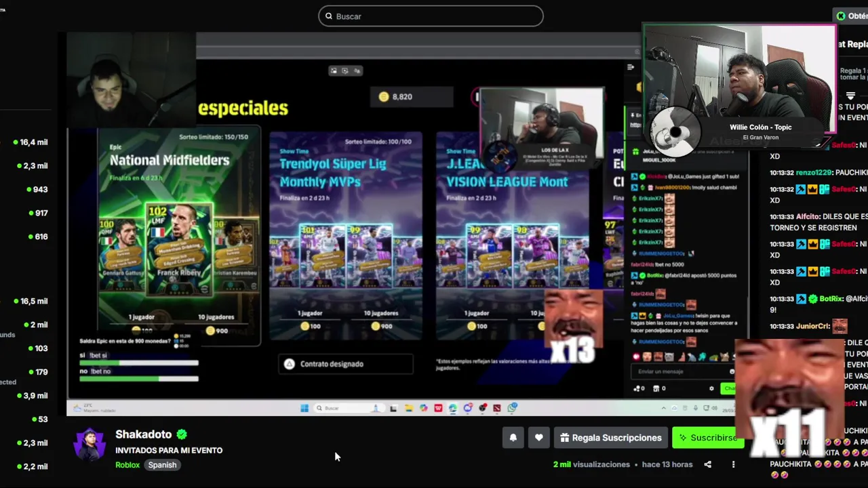Select the National Midfielders draw card

[179, 237]
